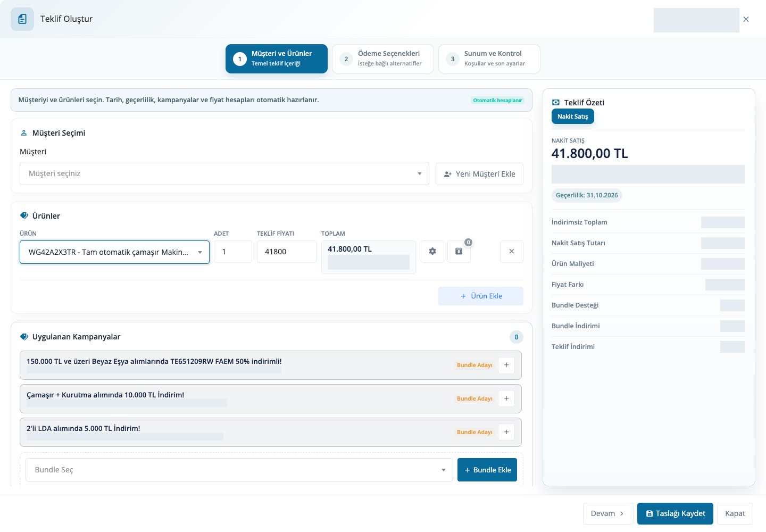Viewport: 766px width, 532px height.
Task: Click the archive box icon with badge
Action: tap(459, 252)
